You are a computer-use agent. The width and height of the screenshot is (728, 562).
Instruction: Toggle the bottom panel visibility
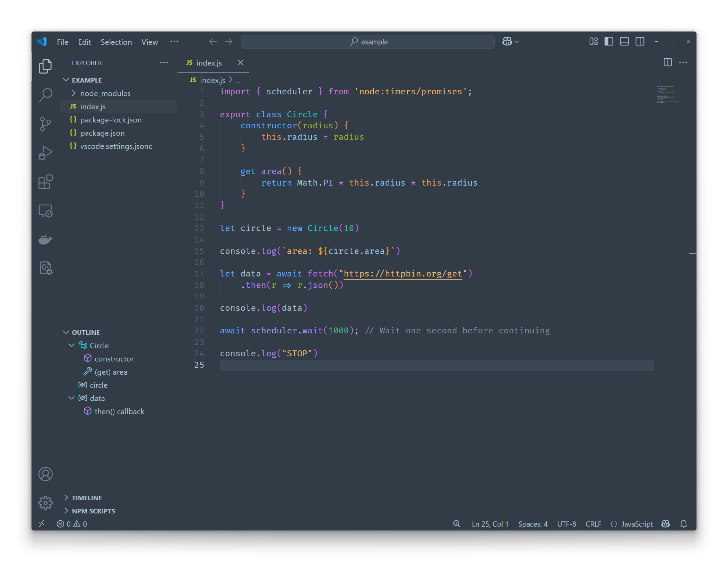(x=624, y=42)
